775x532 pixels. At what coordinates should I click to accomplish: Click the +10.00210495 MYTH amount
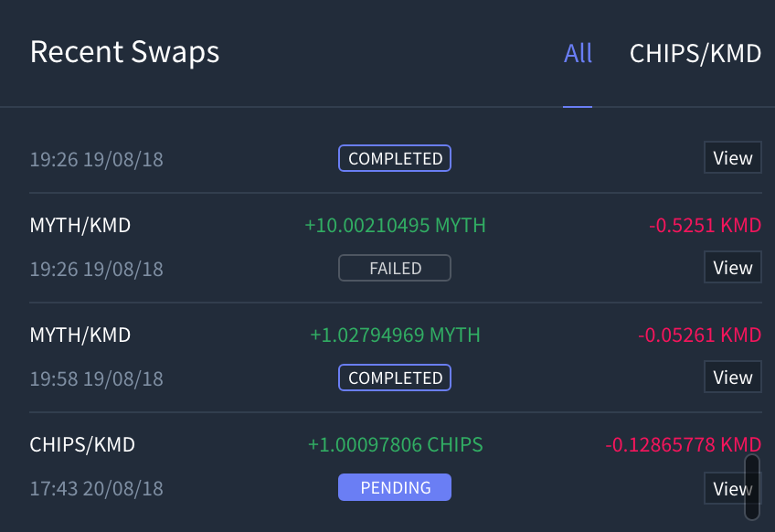point(394,225)
